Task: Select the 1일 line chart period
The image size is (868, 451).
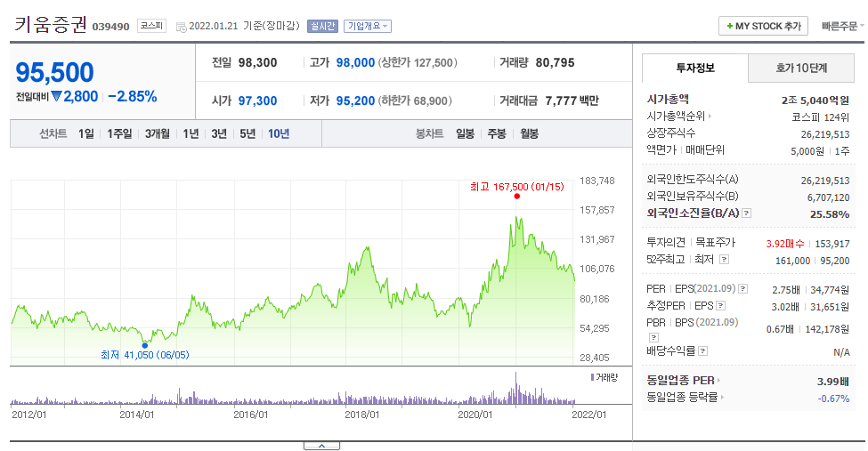Action: pyautogui.click(x=85, y=133)
